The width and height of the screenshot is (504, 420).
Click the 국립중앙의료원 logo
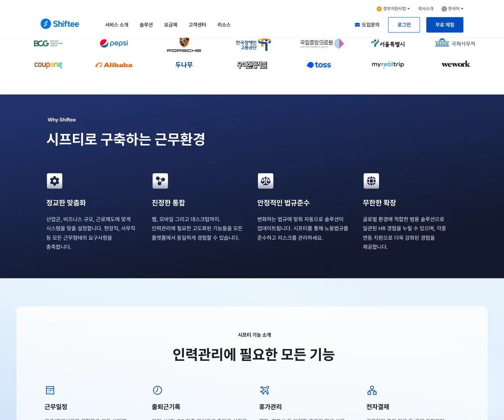click(x=322, y=43)
